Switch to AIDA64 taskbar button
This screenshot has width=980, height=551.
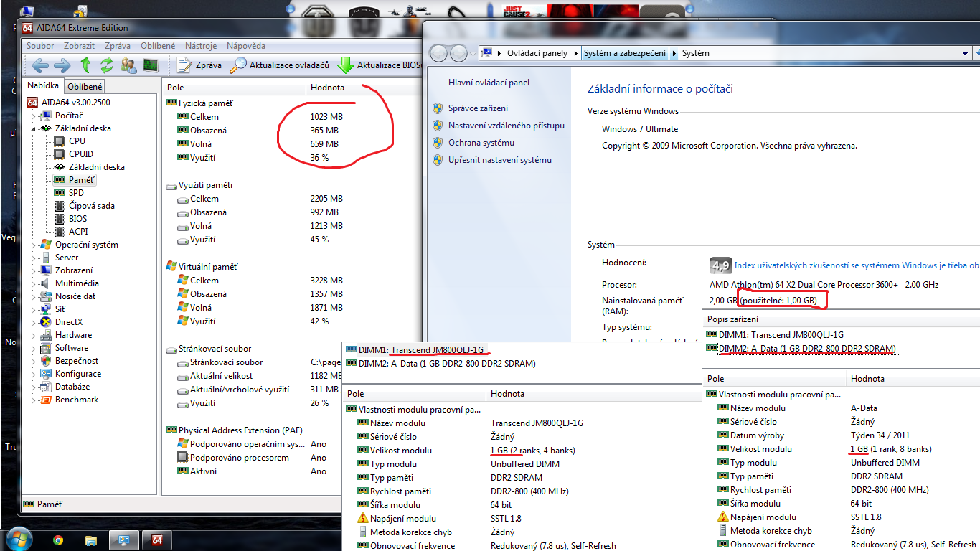pyautogui.click(x=157, y=540)
